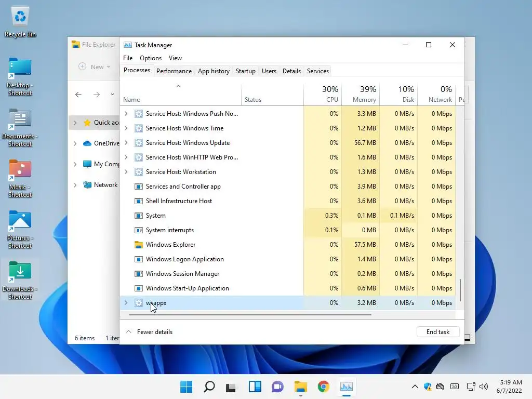Select the Windows Logon Application row

click(x=288, y=259)
